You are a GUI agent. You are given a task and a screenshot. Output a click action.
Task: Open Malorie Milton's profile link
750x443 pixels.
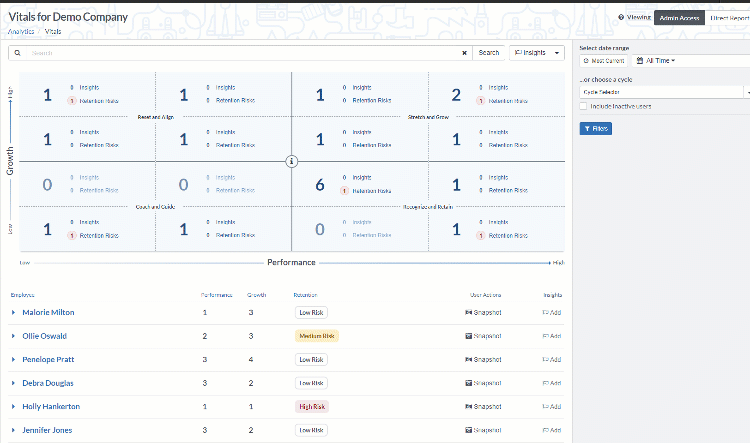point(48,312)
